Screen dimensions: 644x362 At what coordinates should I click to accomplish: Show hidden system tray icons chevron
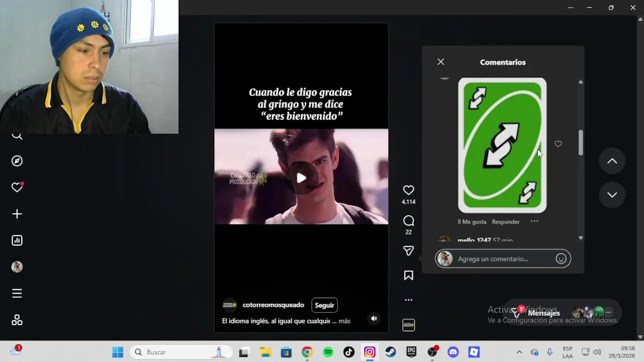pyautogui.click(x=519, y=352)
